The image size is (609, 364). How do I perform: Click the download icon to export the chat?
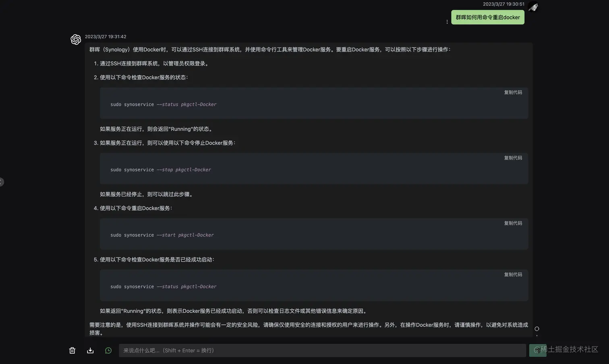tap(90, 350)
